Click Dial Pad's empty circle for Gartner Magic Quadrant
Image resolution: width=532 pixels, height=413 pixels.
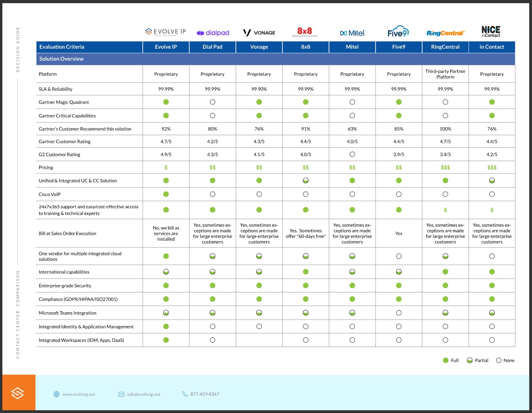[x=212, y=102]
